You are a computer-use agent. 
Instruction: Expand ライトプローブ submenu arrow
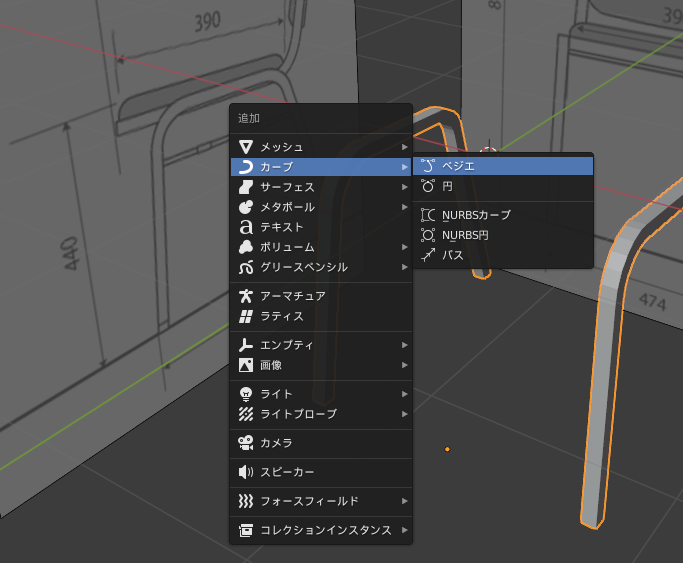tap(405, 415)
